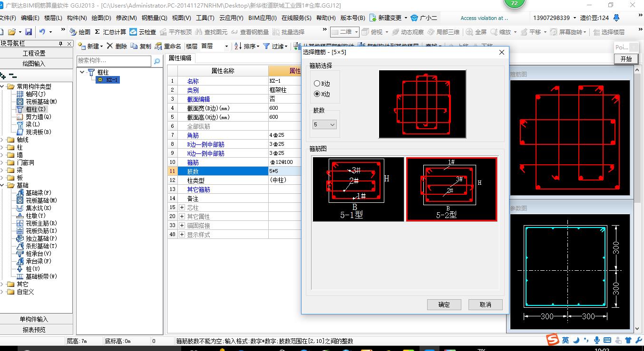Screen dimensions: 644x351
Task: Expand the 其它属性 property group
Action: coord(182,217)
